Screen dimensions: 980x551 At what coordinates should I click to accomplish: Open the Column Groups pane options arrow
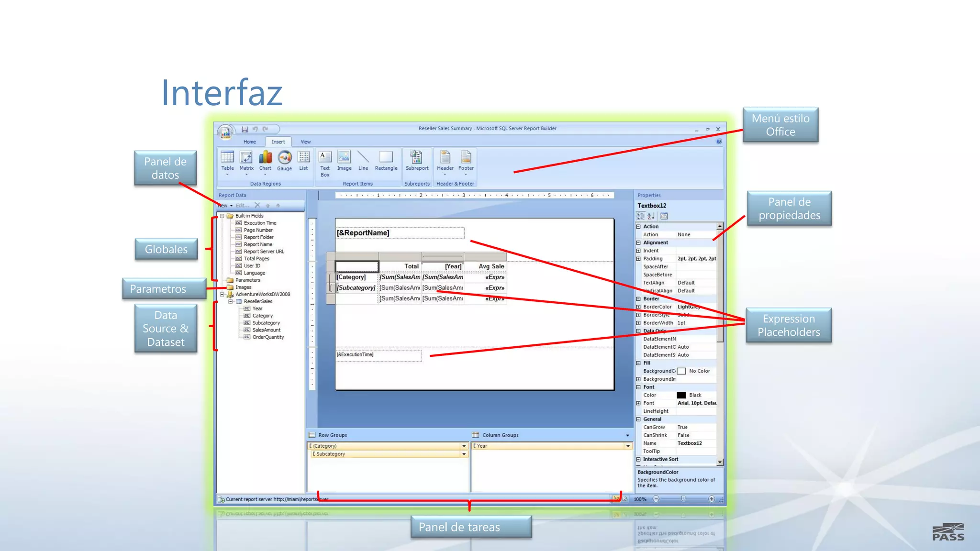tap(627, 435)
